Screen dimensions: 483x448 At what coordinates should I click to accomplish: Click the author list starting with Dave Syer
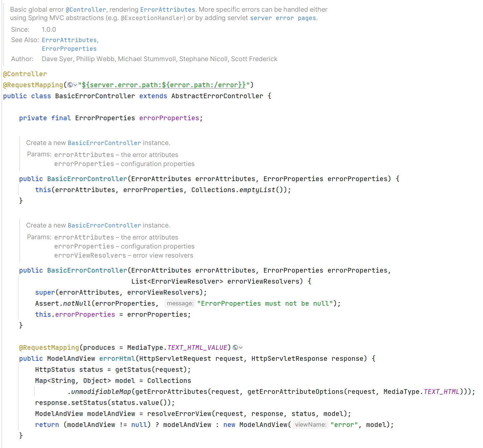(x=160, y=59)
